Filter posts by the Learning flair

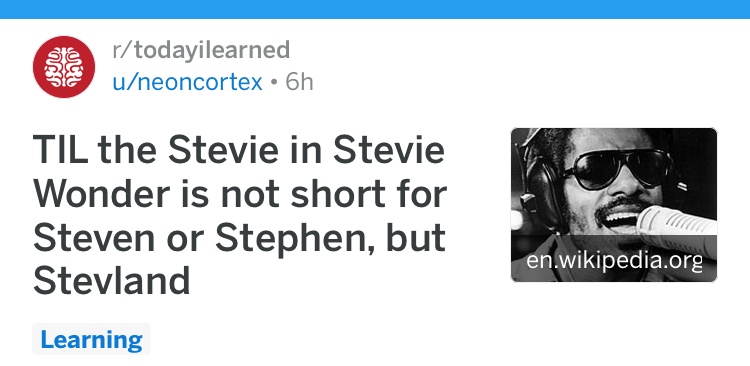point(91,339)
